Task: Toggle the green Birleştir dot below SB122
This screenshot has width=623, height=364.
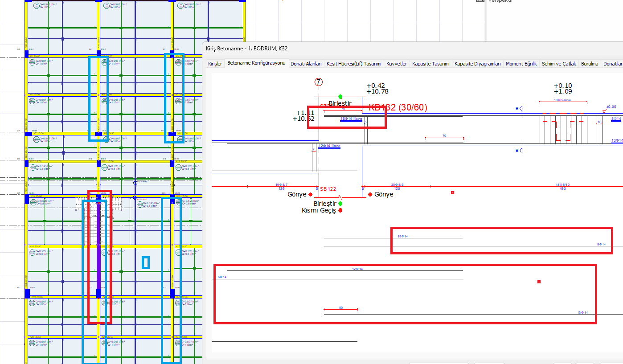Action: 340,204
